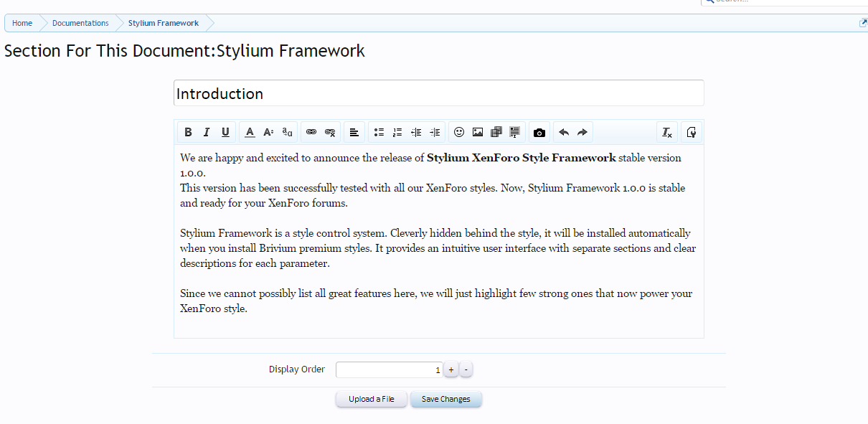The width and height of the screenshot is (868, 424).
Task: Open the Documentations breadcrumb
Action: point(80,23)
